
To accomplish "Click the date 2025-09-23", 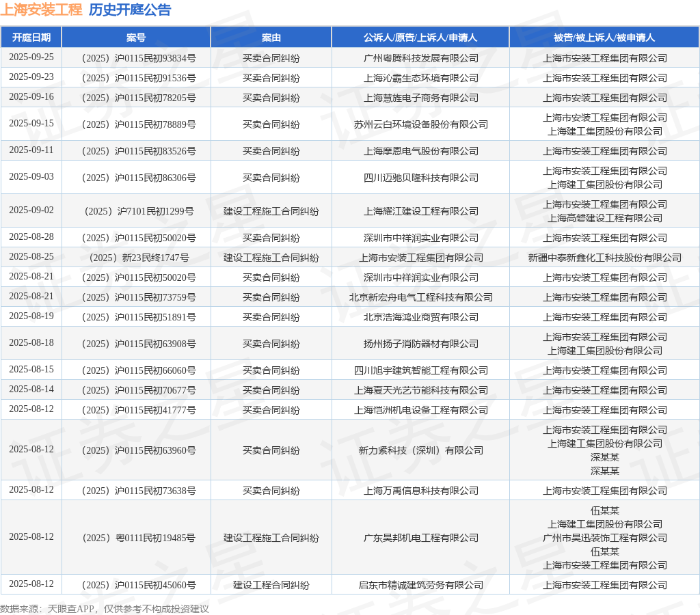I will (x=31, y=77).
